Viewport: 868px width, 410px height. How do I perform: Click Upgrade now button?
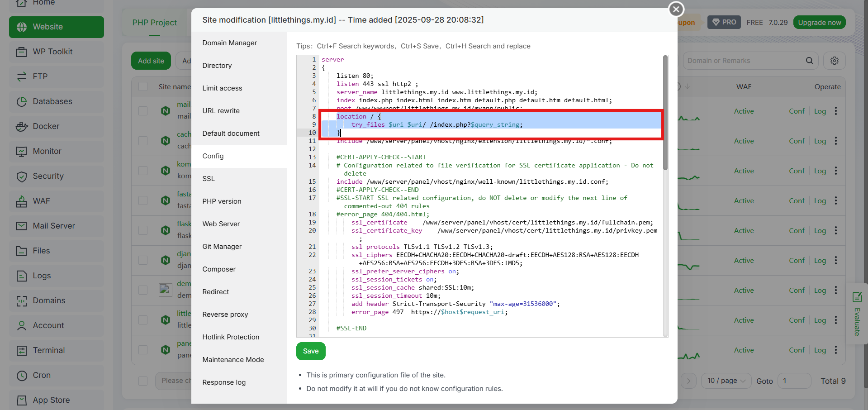[x=819, y=22]
